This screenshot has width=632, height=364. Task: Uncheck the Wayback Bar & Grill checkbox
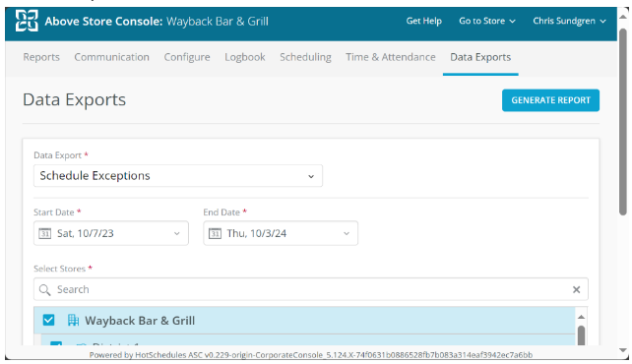(x=49, y=320)
